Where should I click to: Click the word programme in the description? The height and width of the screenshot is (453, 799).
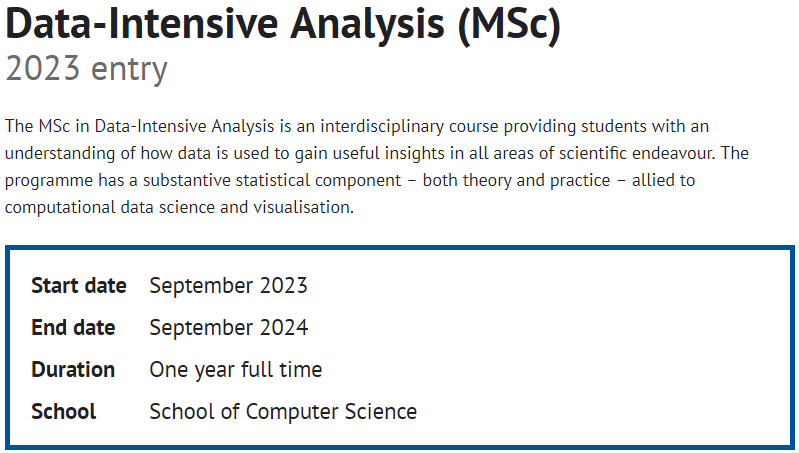point(49,181)
